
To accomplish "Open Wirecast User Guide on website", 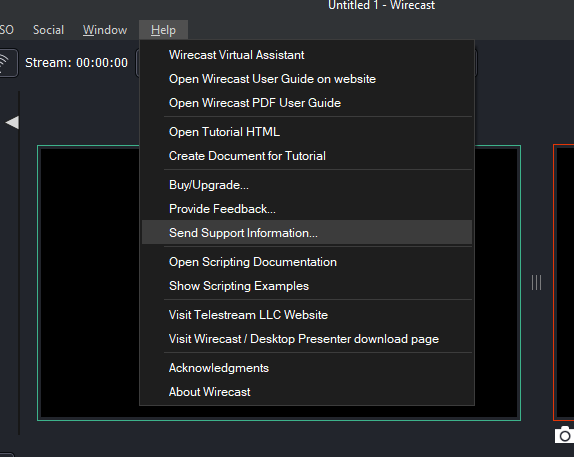I will (x=307, y=79).
